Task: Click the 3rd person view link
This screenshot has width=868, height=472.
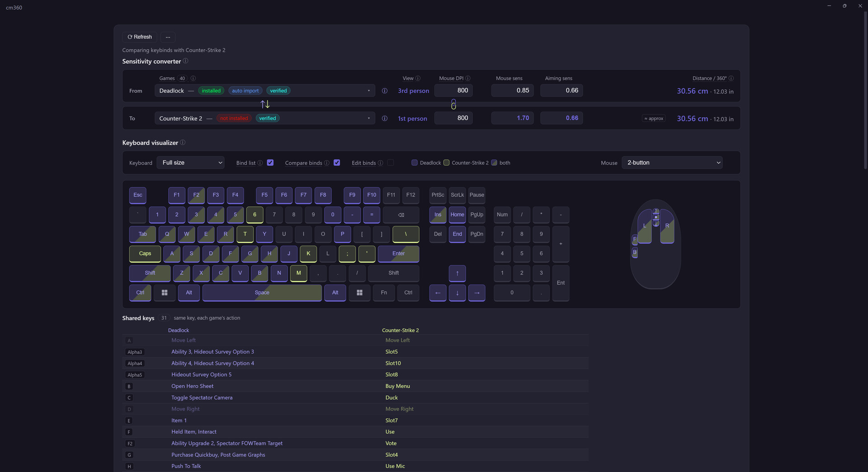Action: click(414, 91)
